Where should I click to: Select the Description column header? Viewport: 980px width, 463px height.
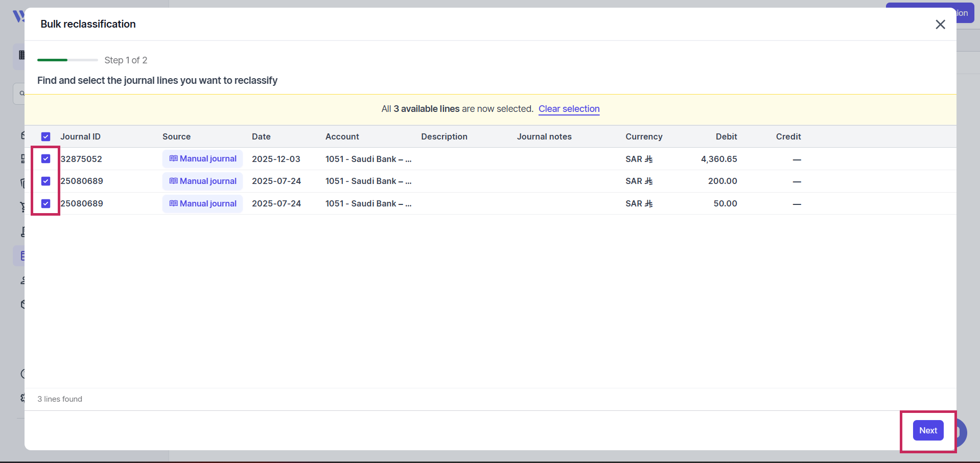click(x=444, y=137)
